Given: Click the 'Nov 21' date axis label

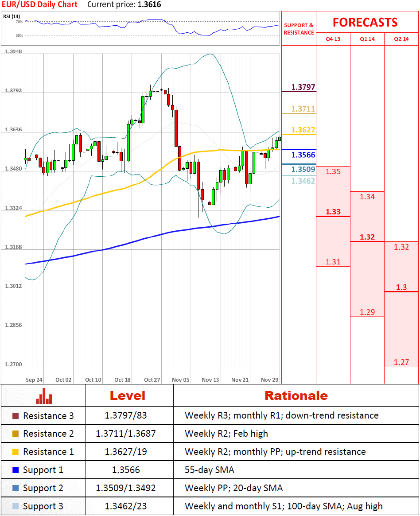Looking at the screenshot, I should click(x=240, y=380).
